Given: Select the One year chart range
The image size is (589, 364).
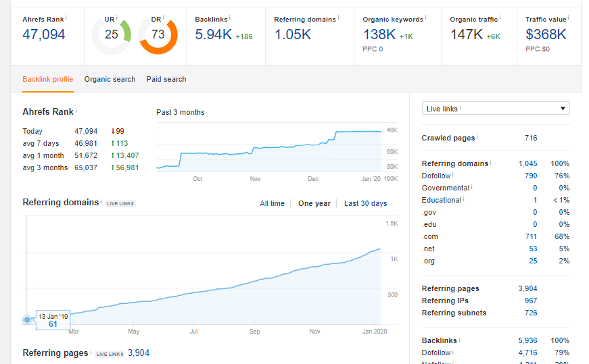Looking at the screenshot, I should 314,203.
